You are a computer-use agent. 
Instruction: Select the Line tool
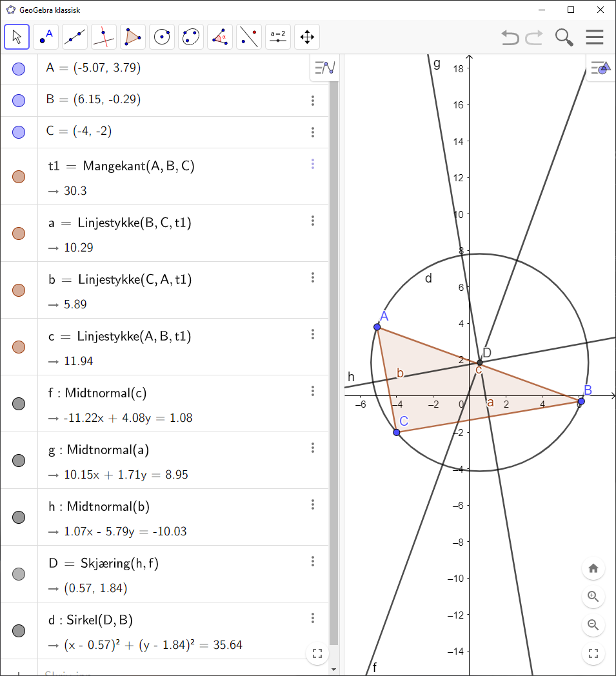pos(74,37)
